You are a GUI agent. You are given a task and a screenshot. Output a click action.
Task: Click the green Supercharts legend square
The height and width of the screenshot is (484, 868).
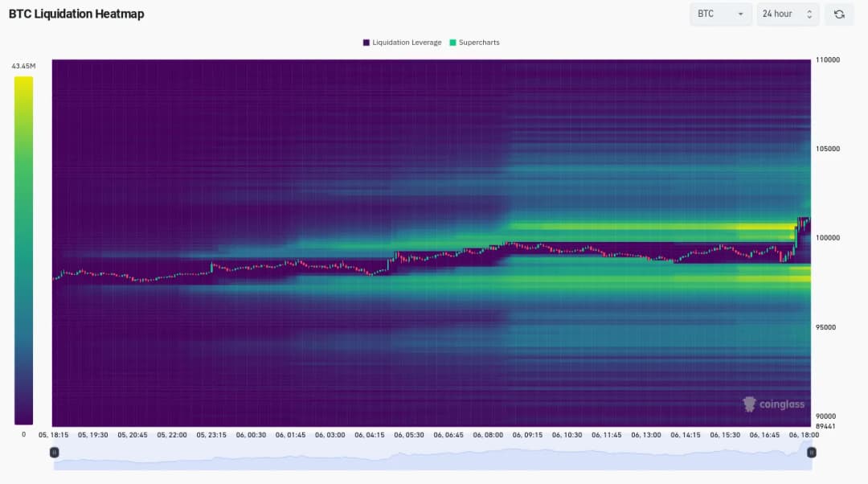tap(453, 43)
